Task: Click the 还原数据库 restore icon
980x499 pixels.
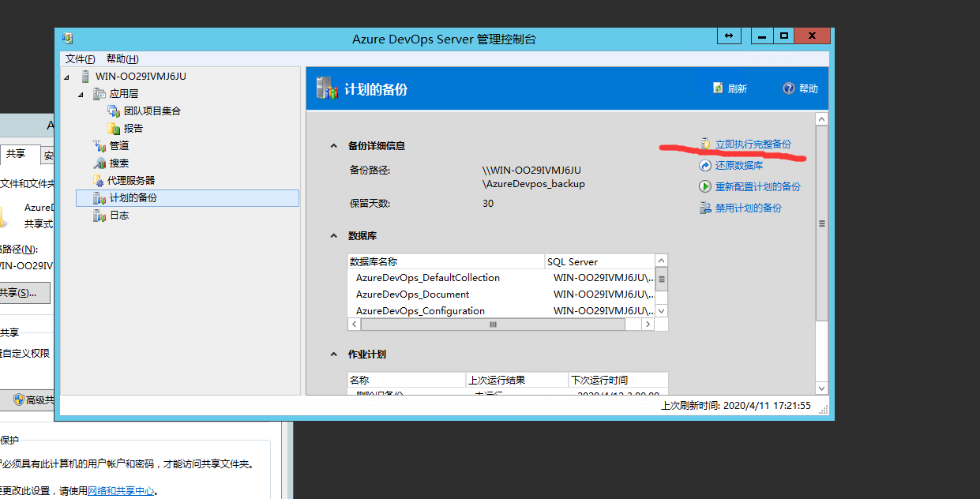Action: [705, 166]
